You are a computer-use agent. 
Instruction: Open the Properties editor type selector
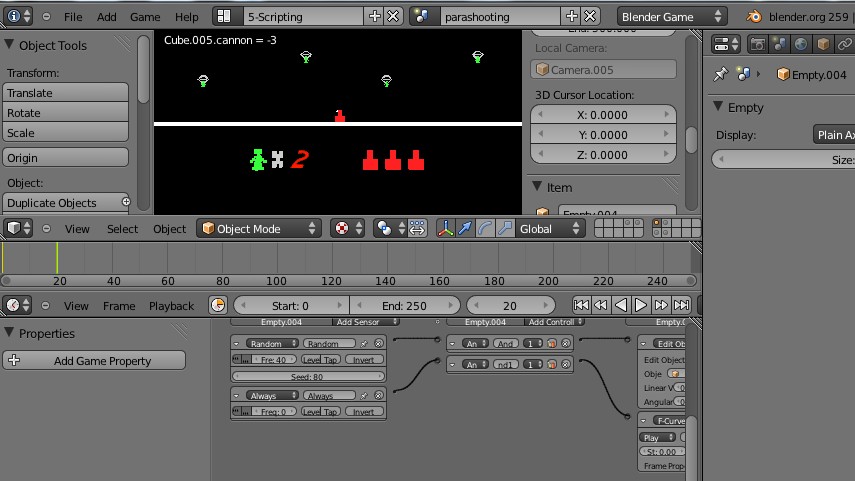tap(726, 44)
